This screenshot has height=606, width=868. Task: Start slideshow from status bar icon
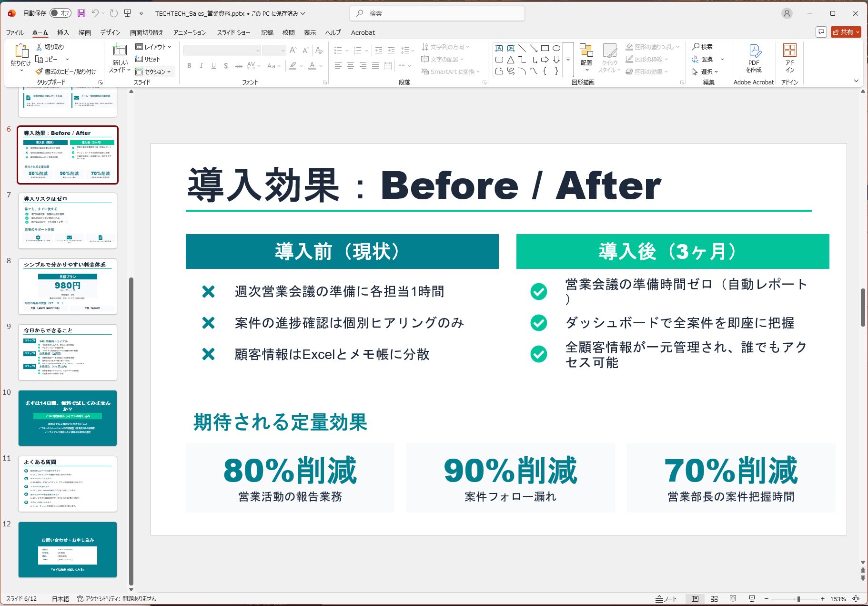(x=752, y=599)
